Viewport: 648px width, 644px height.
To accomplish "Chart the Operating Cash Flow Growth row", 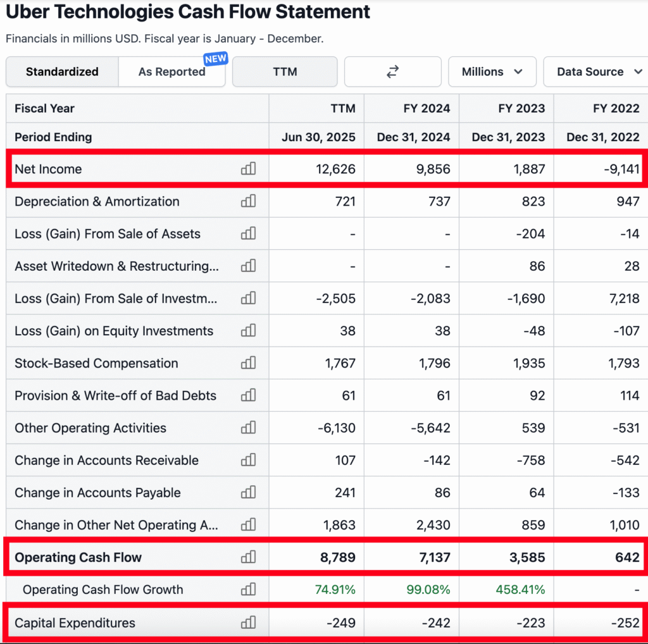I will [248, 590].
